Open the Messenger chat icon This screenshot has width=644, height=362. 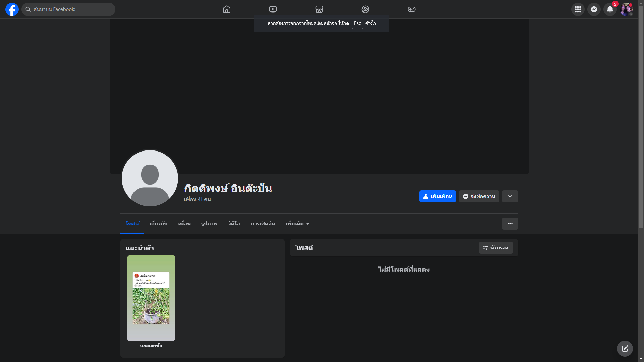(x=594, y=9)
